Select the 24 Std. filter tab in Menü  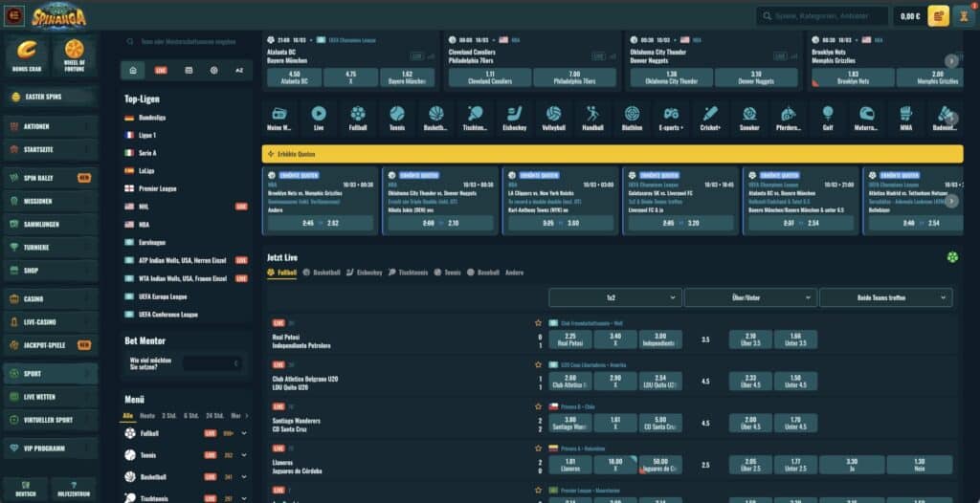(215, 416)
